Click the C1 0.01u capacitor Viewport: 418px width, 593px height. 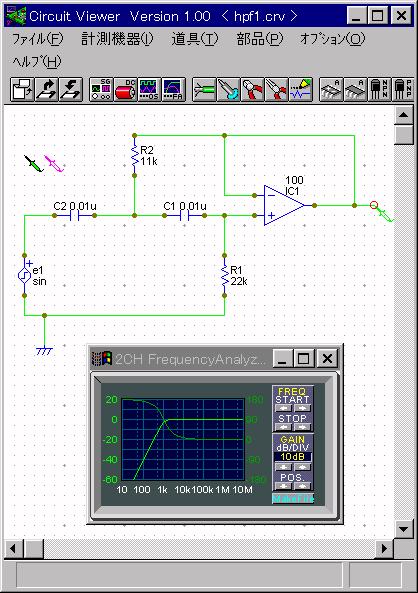click(185, 216)
